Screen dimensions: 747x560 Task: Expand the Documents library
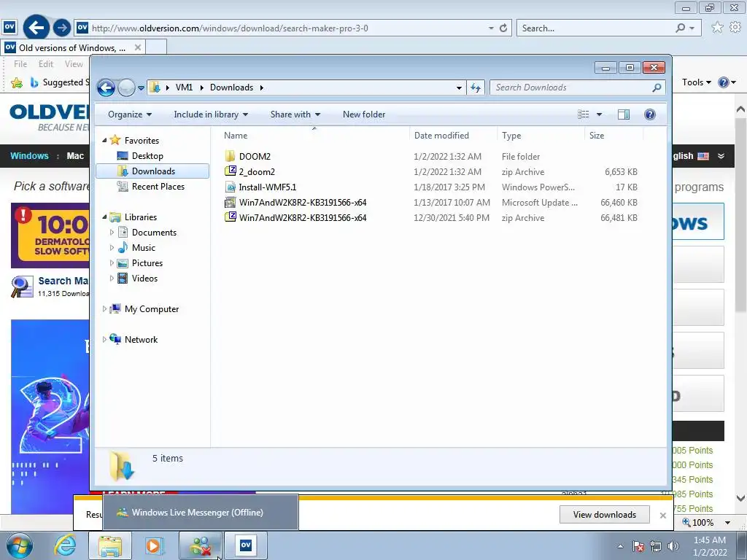click(x=112, y=233)
